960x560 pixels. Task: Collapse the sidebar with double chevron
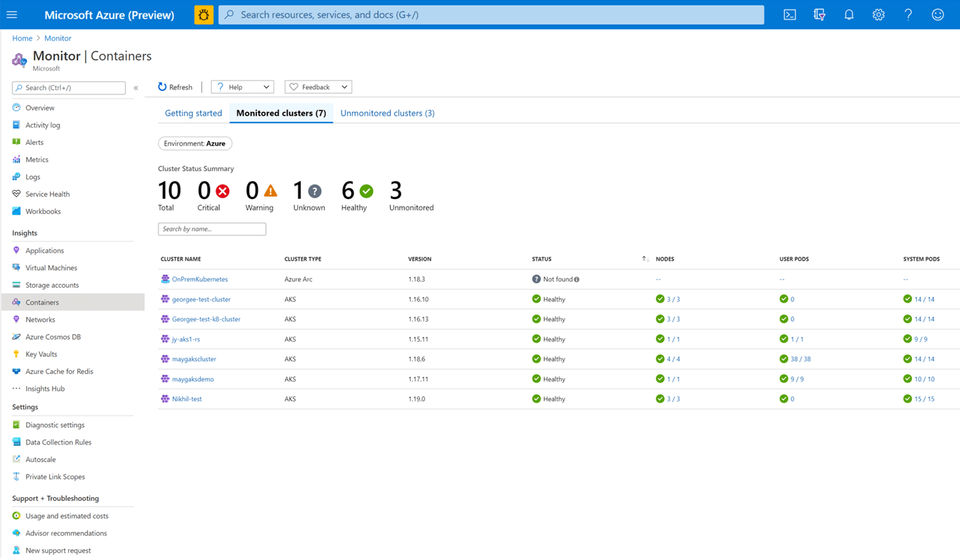(x=136, y=88)
